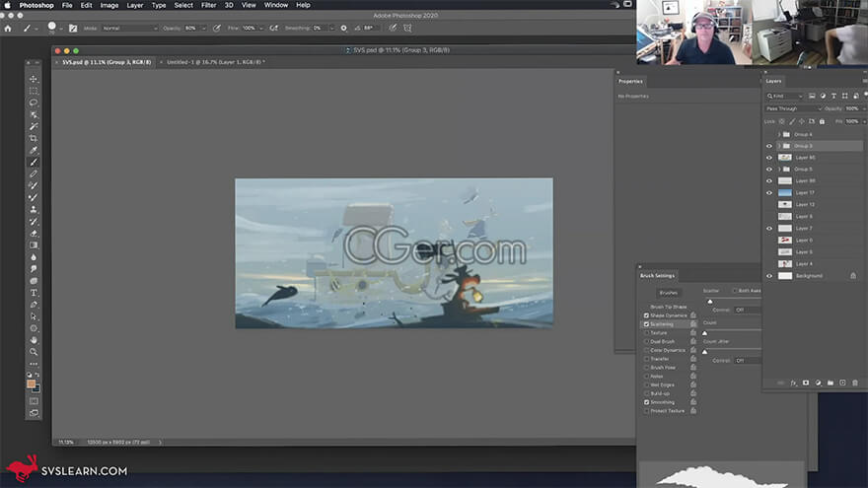Expand Group 4 in Layers panel
The height and width of the screenshot is (488, 868).
(x=778, y=134)
